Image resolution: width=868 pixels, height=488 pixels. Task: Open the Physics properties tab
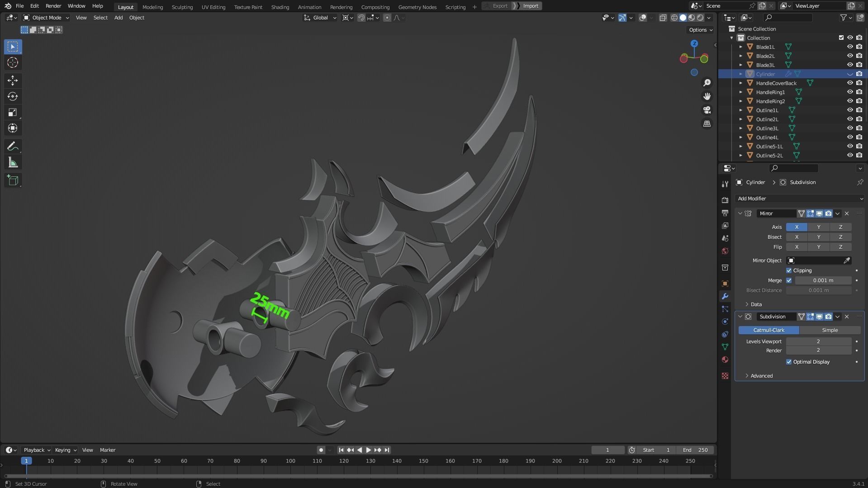725,322
